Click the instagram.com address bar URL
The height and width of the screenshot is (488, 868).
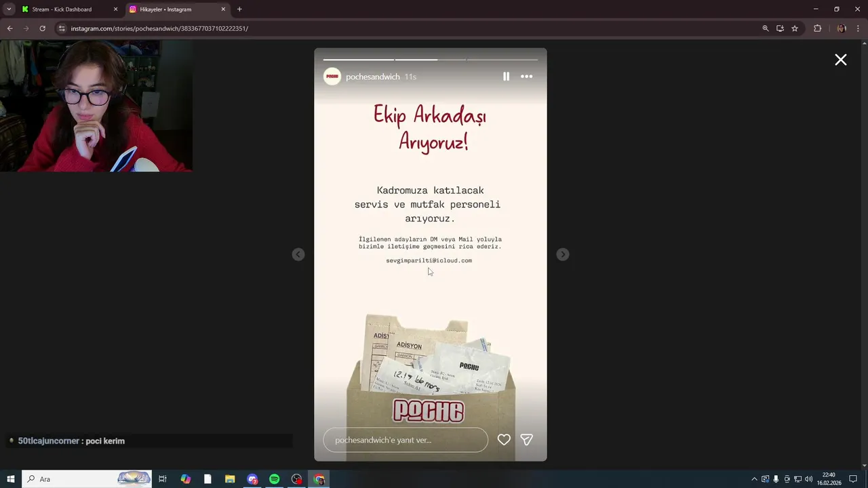pos(159,28)
